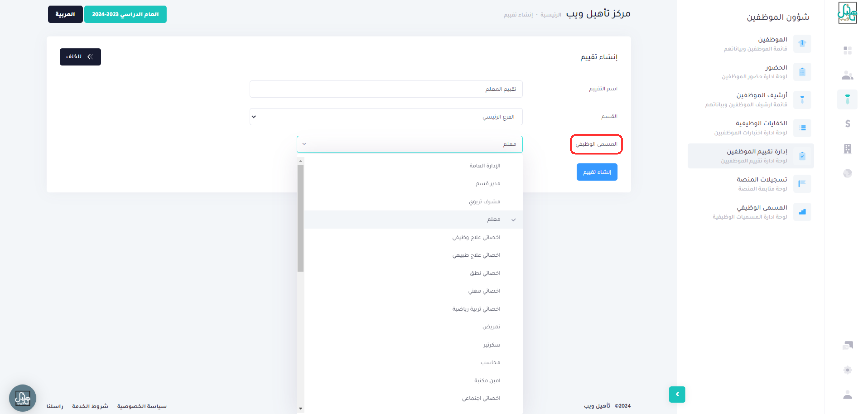
Task: Click the اسم التقييم text field
Action: [386, 89]
